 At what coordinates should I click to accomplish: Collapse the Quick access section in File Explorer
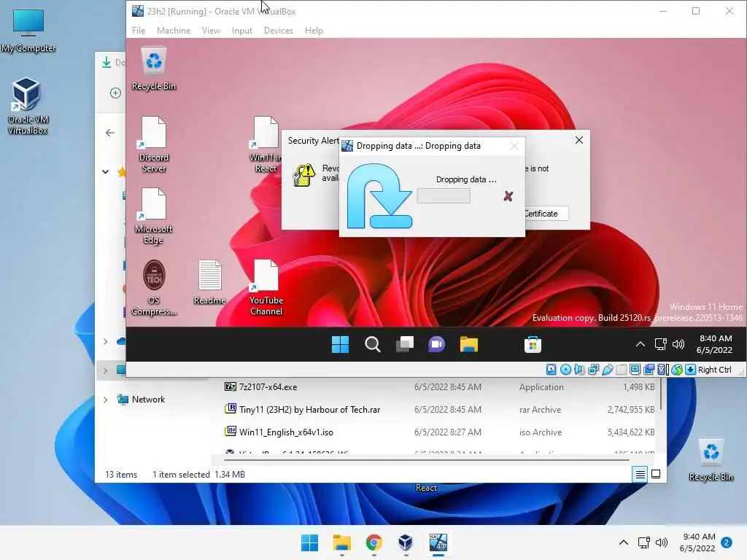click(x=105, y=172)
